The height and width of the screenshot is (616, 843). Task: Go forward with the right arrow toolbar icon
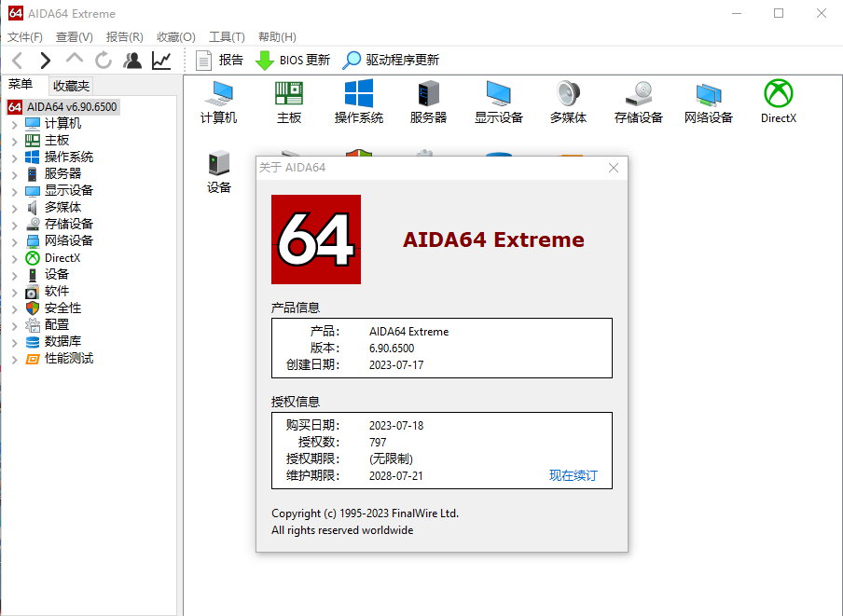click(45, 61)
